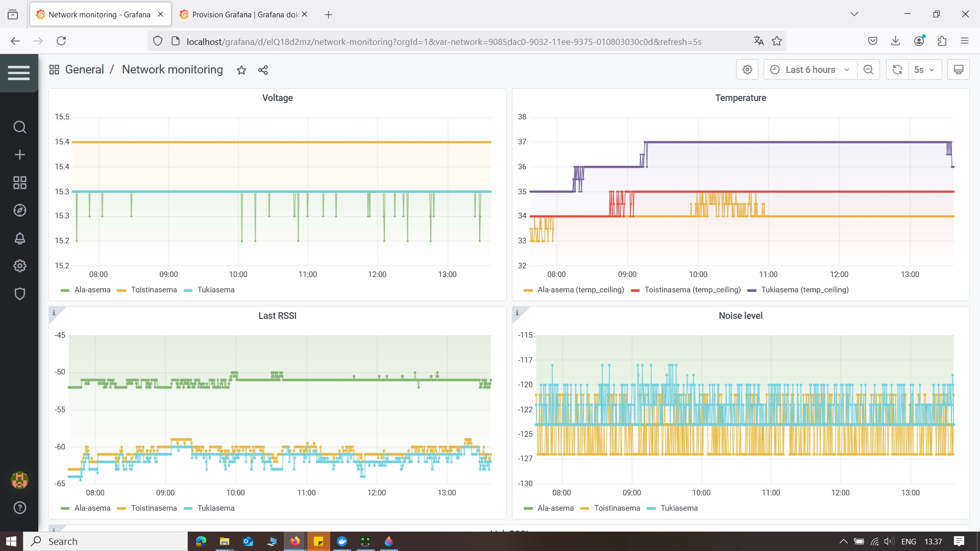Open the Grafana sidebar hamburger menu
Image resolution: width=980 pixels, height=551 pixels.
[x=19, y=73]
